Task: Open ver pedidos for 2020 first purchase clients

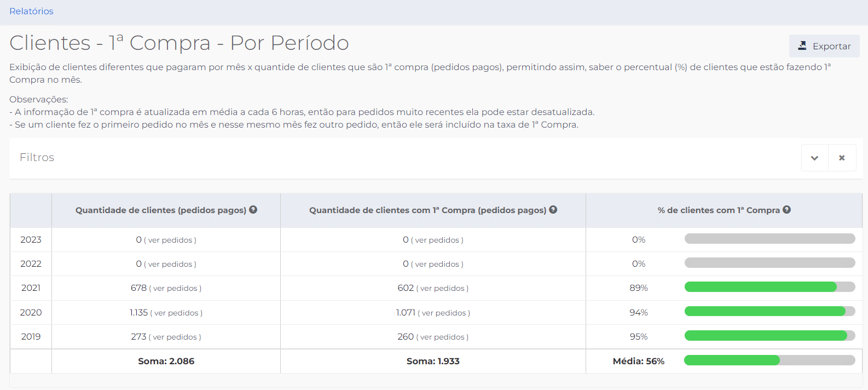Action: pos(444,313)
